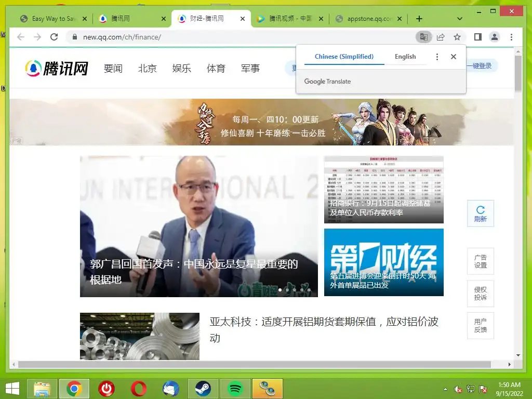Open the 侵权投诉 side button
Image resolution: width=532 pixels, height=399 pixels.
coord(481,294)
